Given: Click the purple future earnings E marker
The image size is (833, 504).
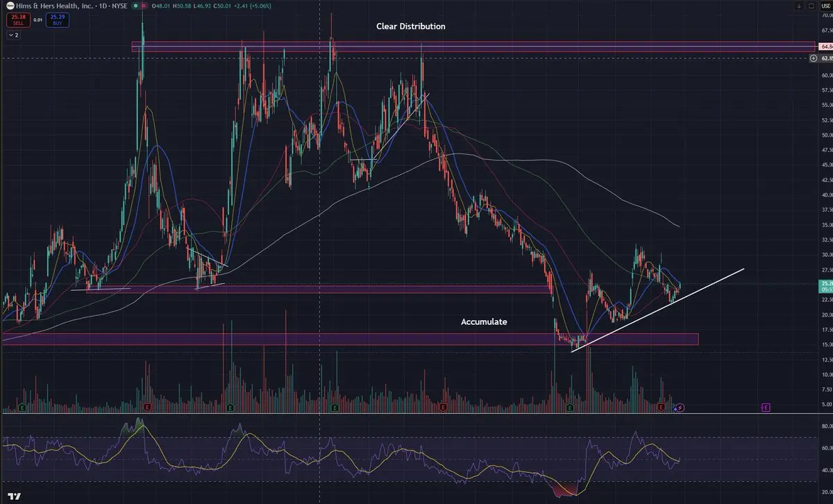Looking at the screenshot, I should click(x=766, y=407).
